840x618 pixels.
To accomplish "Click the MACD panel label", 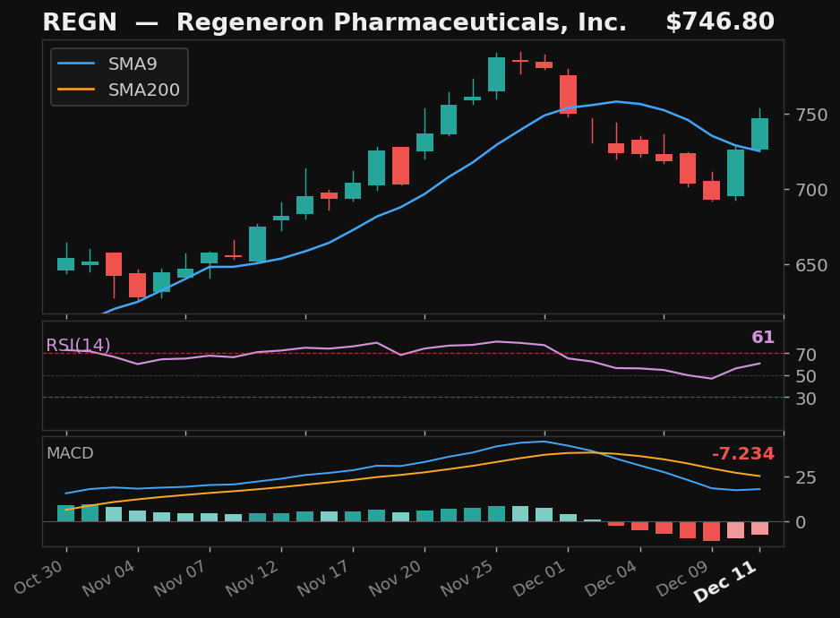I will click(x=70, y=453).
